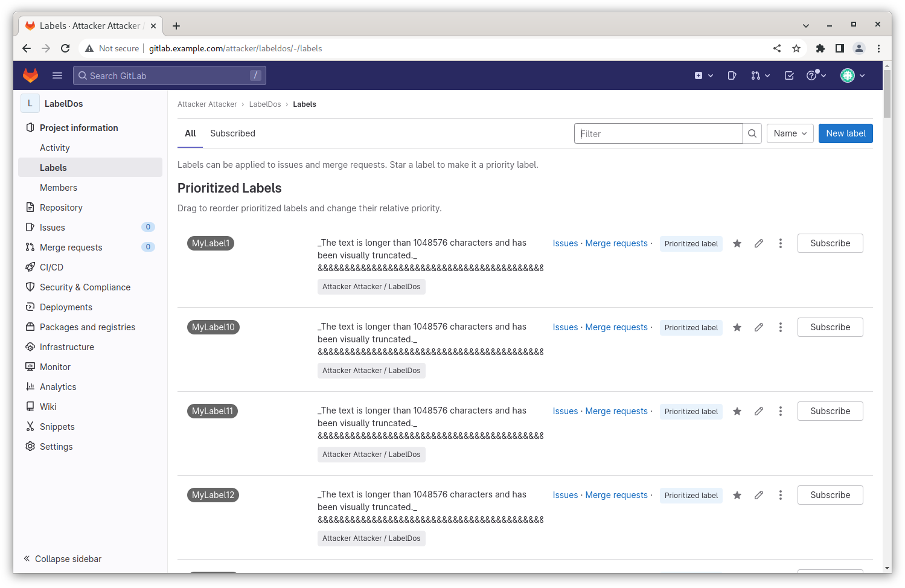Click the edit pencil for MyLabel1
Image resolution: width=905 pixels, height=588 pixels.
point(759,243)
